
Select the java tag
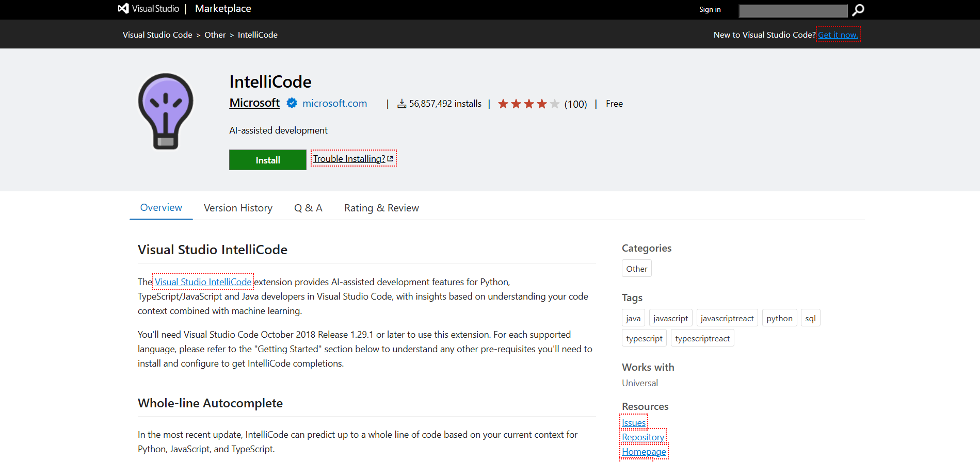pyautogui.click(x=633, y=318)
